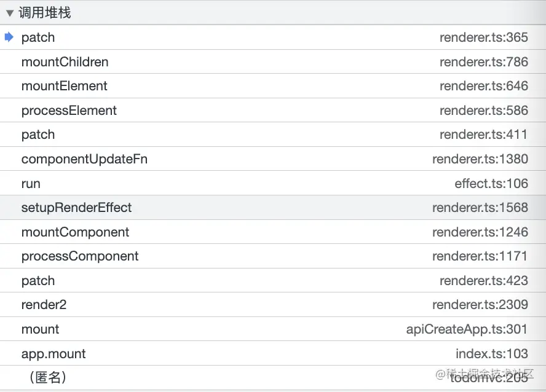Screen dimensions: 546x392
Task: Select the top patch stack frame
Action: (38, 37)
